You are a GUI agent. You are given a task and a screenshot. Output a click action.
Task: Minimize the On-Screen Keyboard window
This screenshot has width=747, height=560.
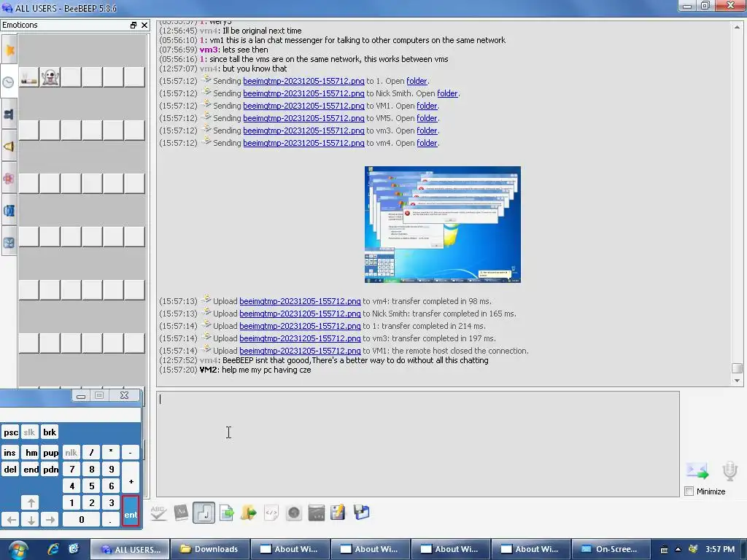[x=81, y=395]
